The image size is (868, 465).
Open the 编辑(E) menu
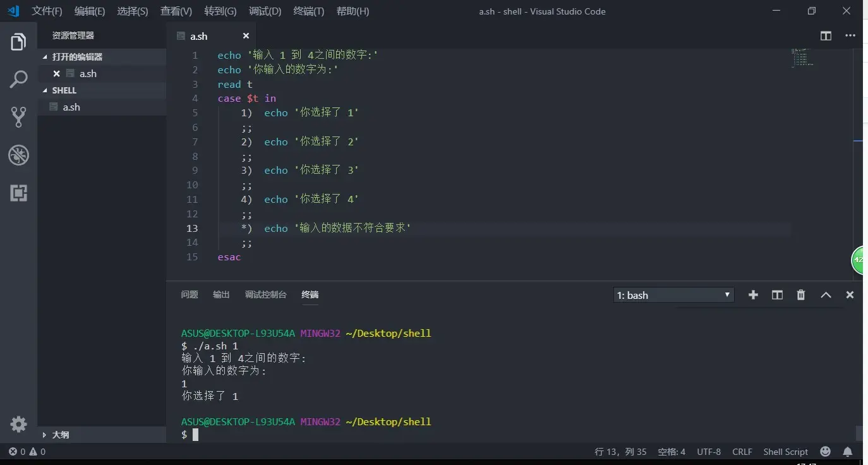89,11
